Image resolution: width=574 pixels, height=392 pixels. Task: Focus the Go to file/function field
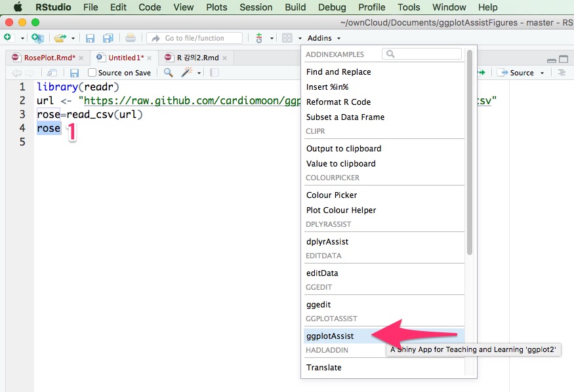coord(194,38)
